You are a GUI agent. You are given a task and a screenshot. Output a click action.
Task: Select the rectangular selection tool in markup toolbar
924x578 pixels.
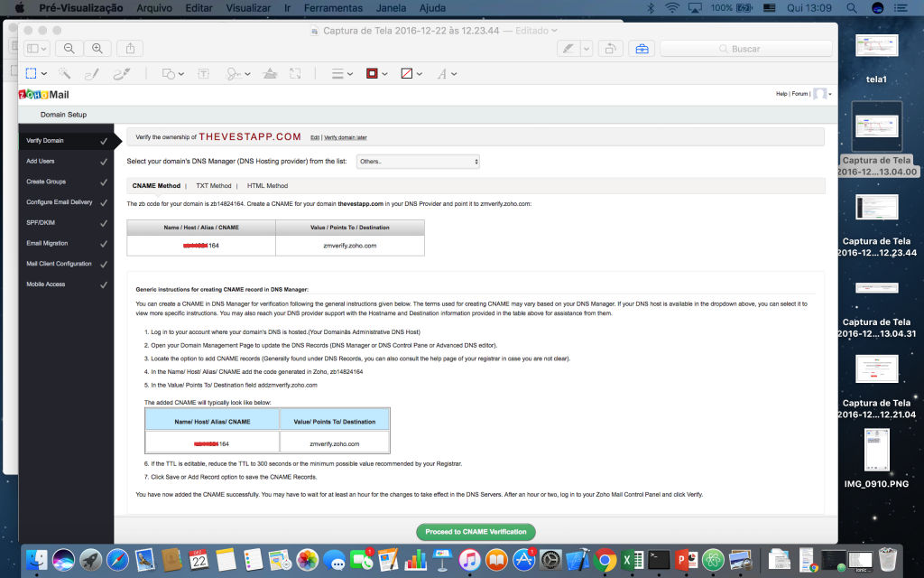[x=32, y=73]
